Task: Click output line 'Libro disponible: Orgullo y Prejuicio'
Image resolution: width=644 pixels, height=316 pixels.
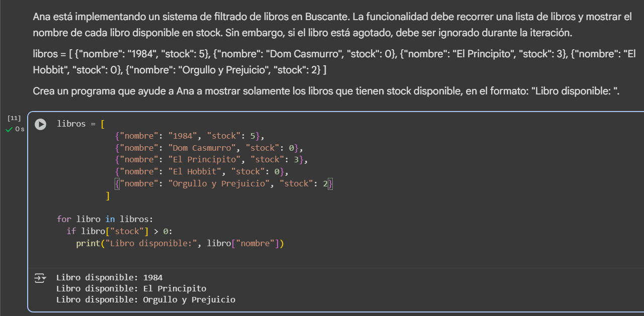Action: point(146,300)
